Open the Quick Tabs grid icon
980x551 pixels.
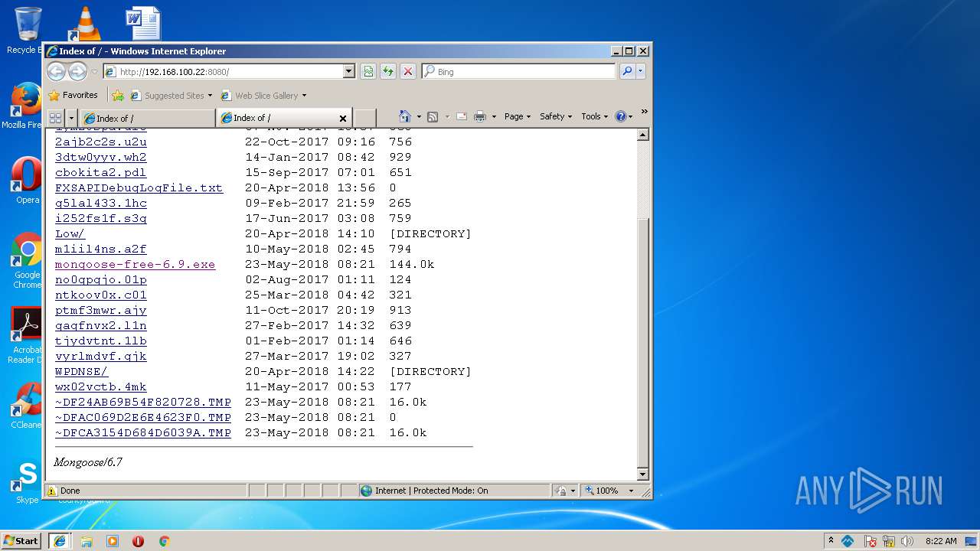point(55,118)
